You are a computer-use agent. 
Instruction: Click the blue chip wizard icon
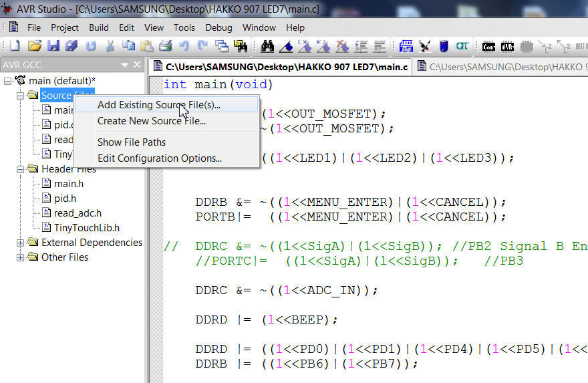(406, 47)
